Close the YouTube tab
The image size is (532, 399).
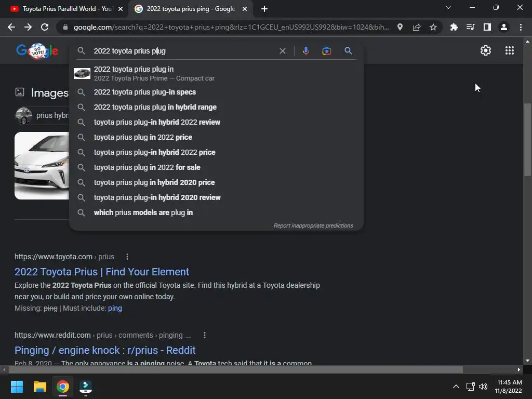(121, 9)
